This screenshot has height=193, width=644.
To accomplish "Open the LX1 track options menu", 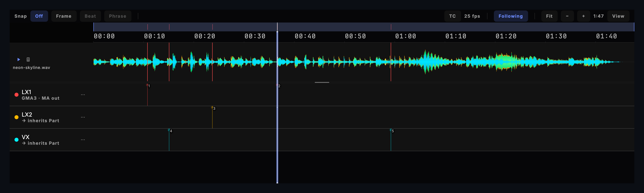I will pyautogui.click(x=83, y=95).
